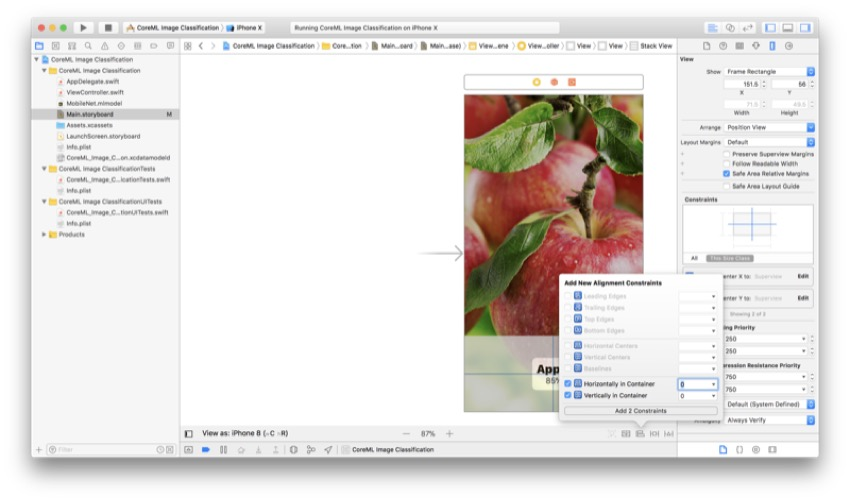Open the Size inspector
Viewport: 850px width, 501px height.
772,46
